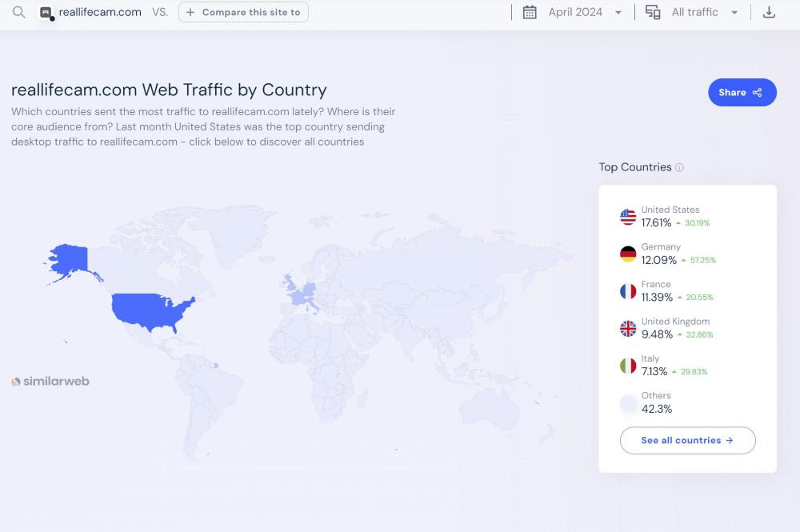Click the Germany flag icon

(x=628, y=254)
